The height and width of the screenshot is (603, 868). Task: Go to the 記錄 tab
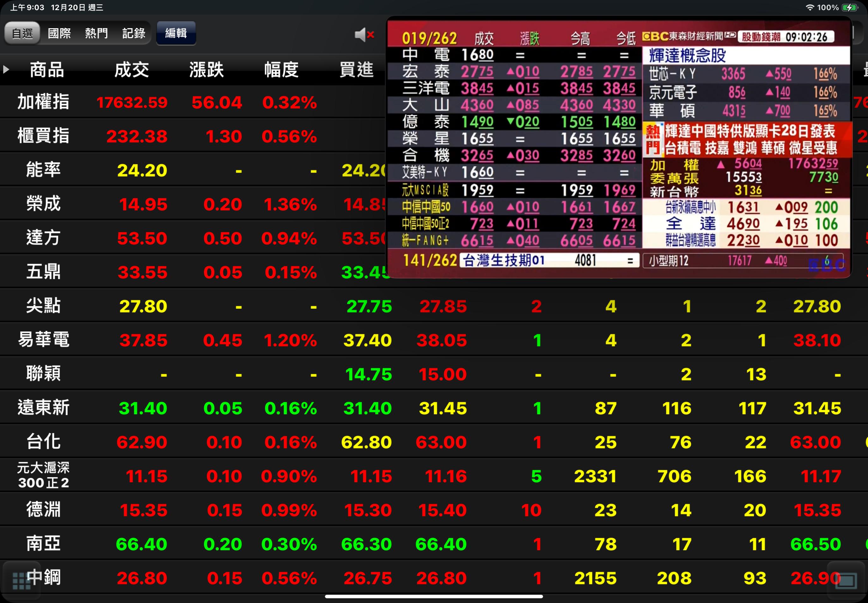pos(134,33)
